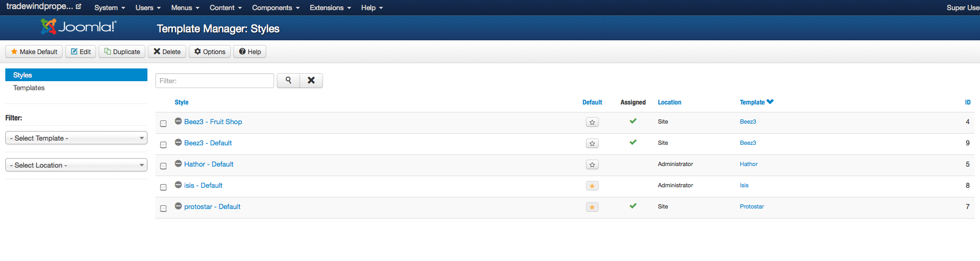Tick the isis - Default checkbox

163,187
